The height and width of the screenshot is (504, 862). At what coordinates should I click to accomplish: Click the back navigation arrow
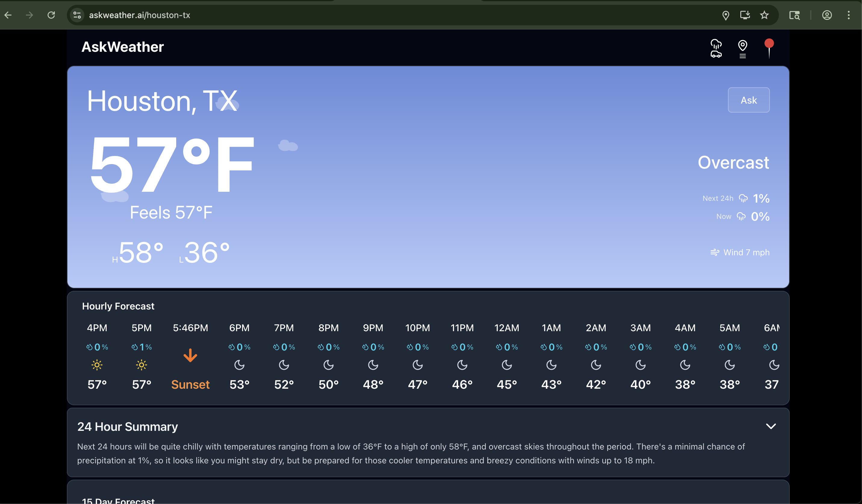pos(8,15)
